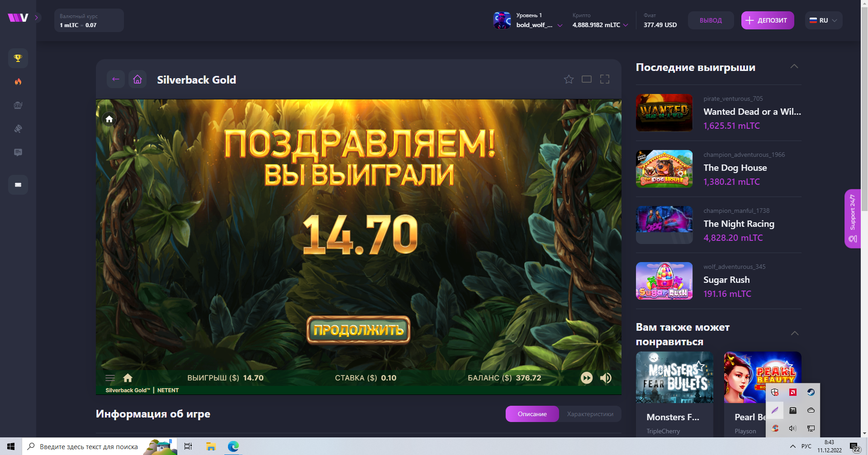Click the Microsoft Edge taskbar icon
This screenshot has height=455, width=868.
(x=233, y=446)
